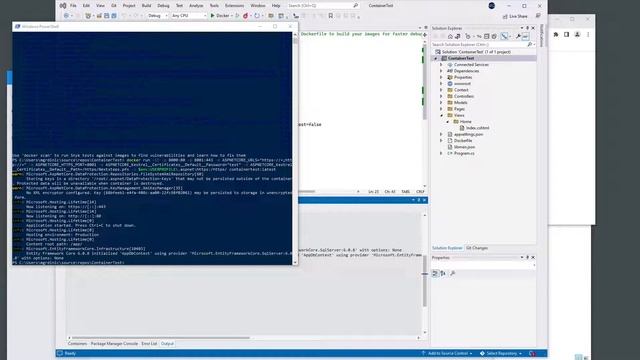The height and width of the screenshot is (360, 640).
Task: Collapse the ContainerTest project node
Action: [436, 58]
